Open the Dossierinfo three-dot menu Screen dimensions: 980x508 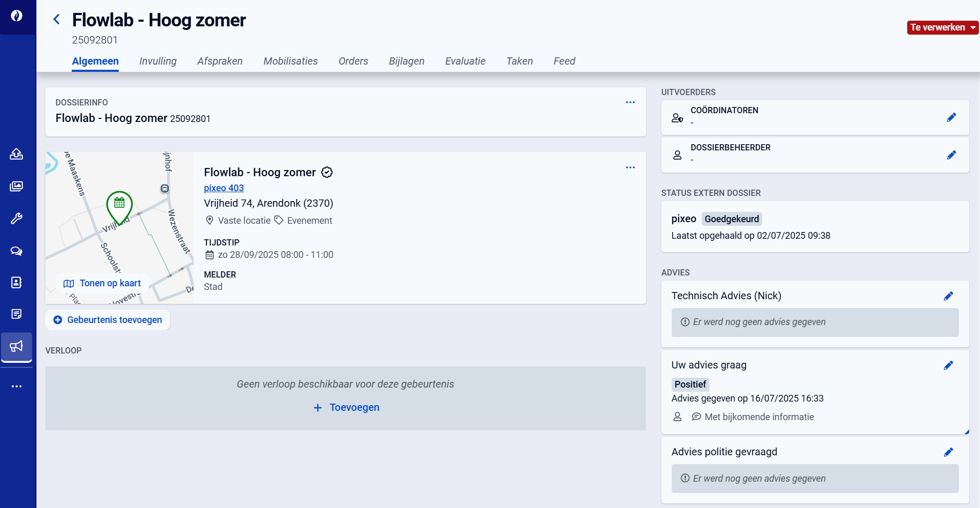pos(630,102)
